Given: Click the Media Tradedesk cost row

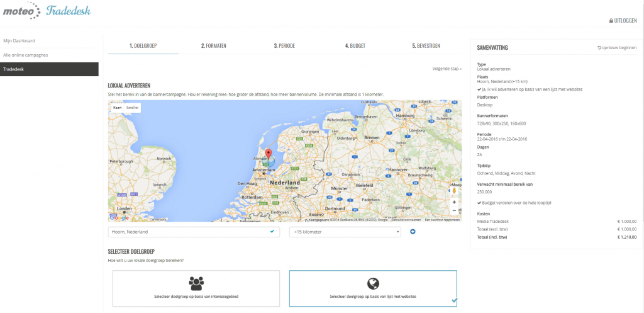Looking at the screenshot, I should coord(557,222).
